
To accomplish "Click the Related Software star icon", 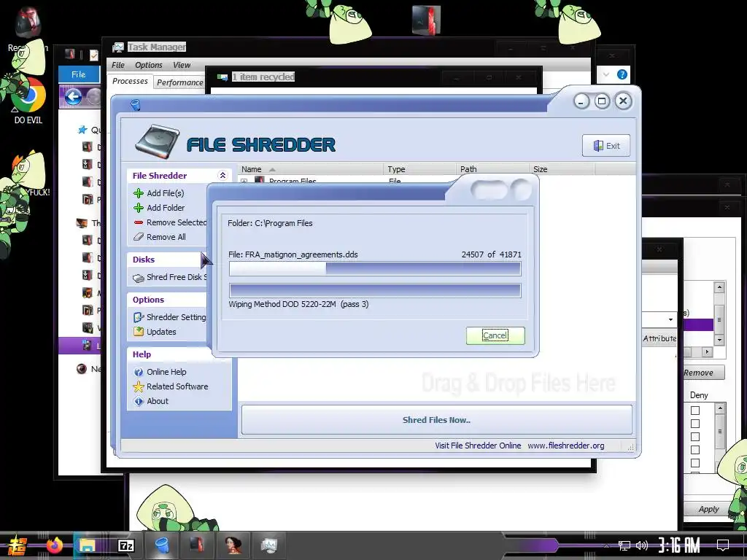I will pyautogui.click(x=139, y=386).
